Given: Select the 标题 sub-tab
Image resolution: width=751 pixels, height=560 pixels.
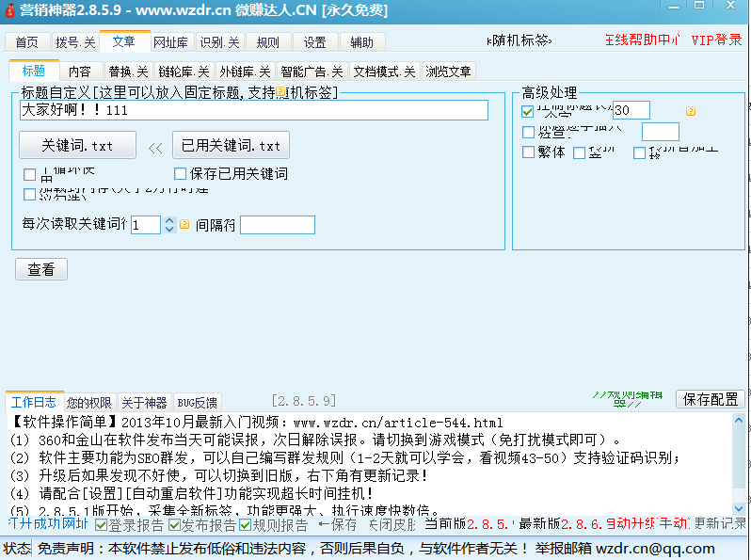Looking at the screenshot, I should pyautogui.click(x=34, y=71).
